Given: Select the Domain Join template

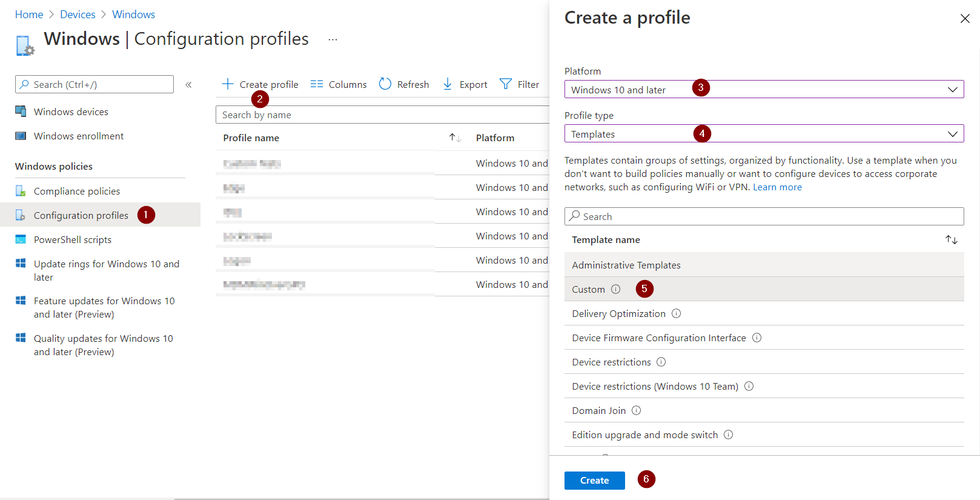Looking at the screenshot, I should click(764, 410).
